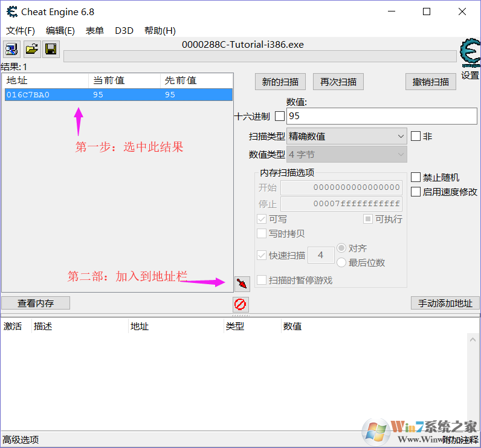Image resolution: width=481 pixels, height=448 pixels.
Task: Click 描述 column header in address table
Action: click(80, 326)
